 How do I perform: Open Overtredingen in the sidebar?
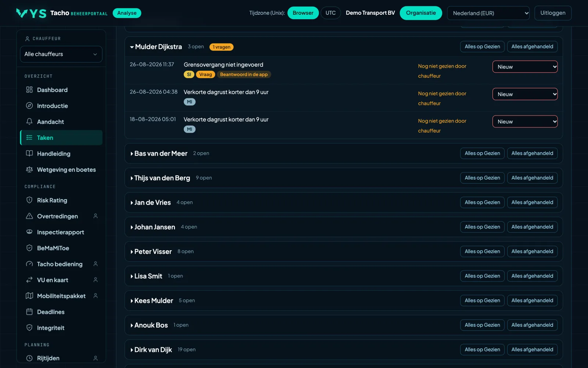tap(61, 216)
